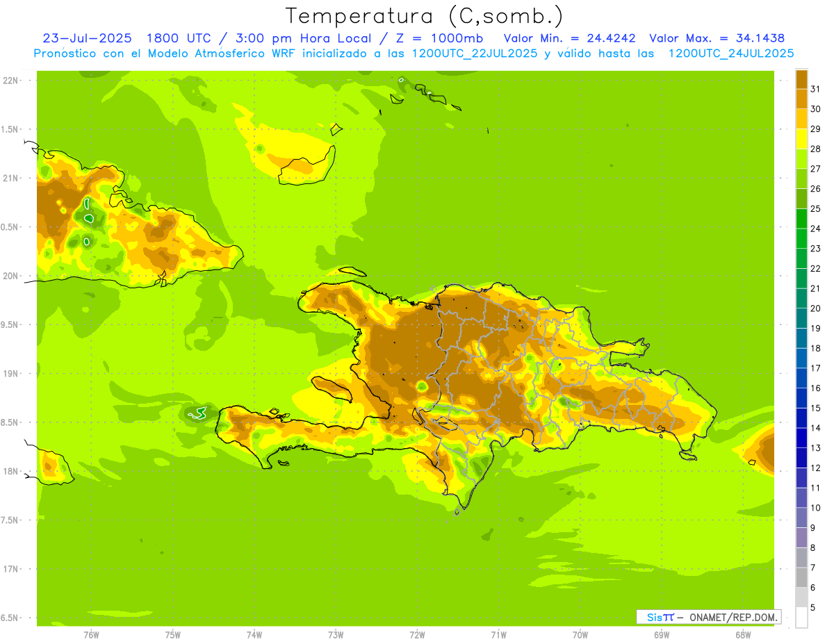Click the '20N' latitude label

[x=11, y=276]
